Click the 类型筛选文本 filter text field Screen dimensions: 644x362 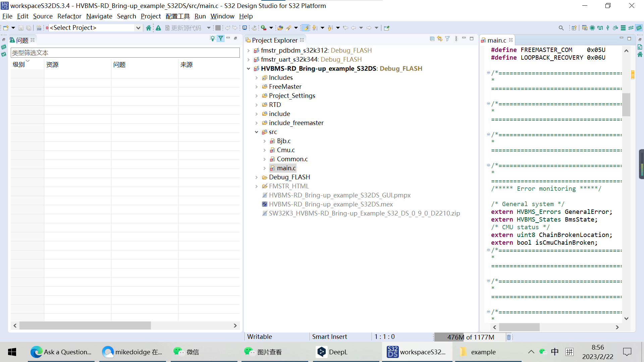coord(125,53)
